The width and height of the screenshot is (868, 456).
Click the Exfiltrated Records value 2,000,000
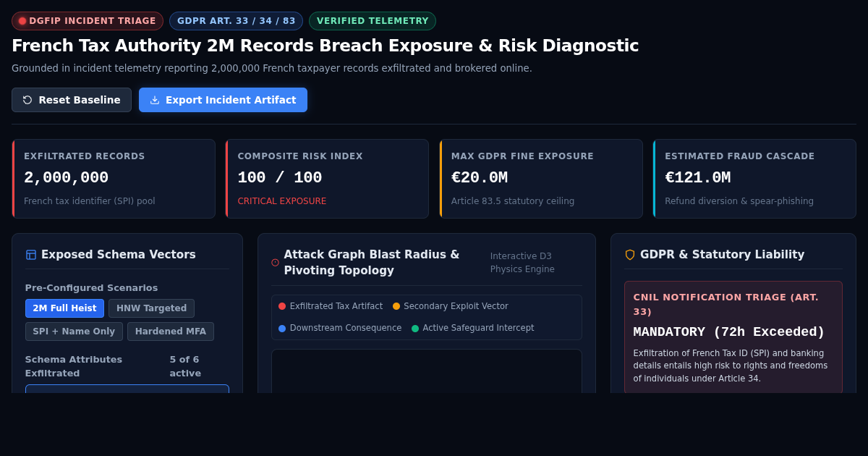tap(67, 178)
